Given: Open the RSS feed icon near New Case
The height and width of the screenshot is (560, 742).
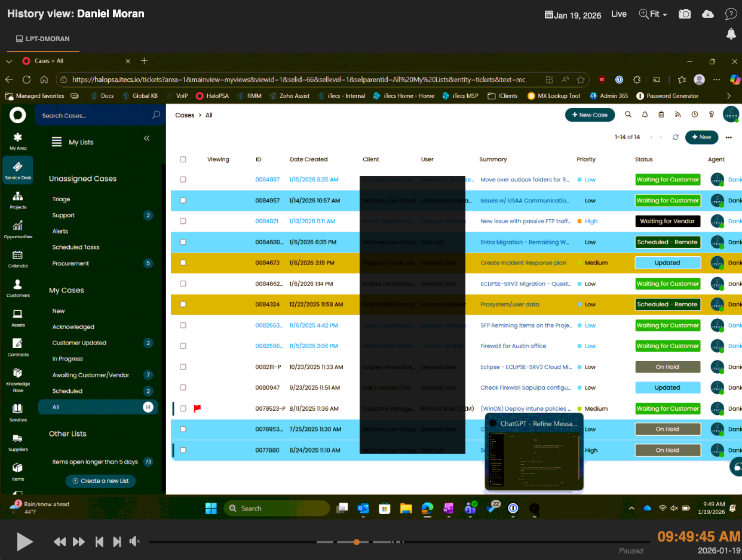Looking at the screenshot, I should tap(678, 115).
